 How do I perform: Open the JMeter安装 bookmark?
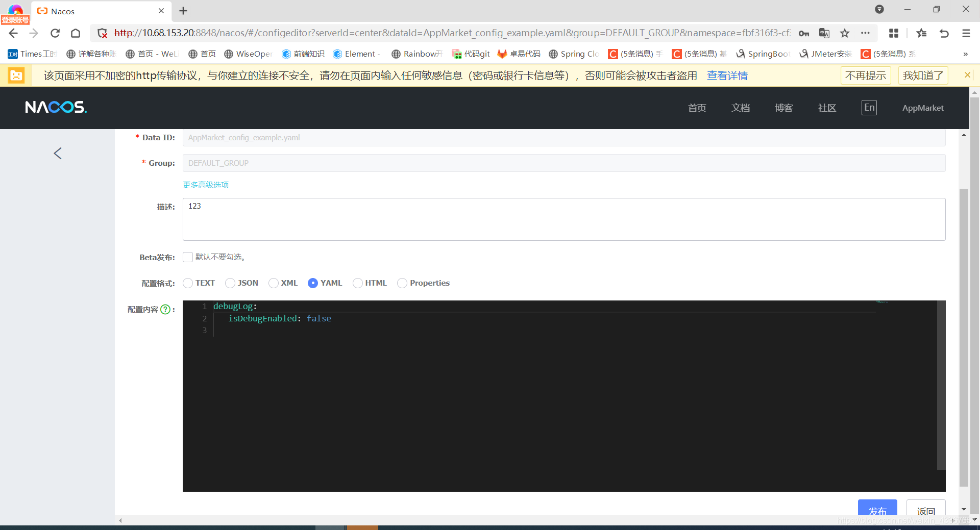click(x=825, y=54)
